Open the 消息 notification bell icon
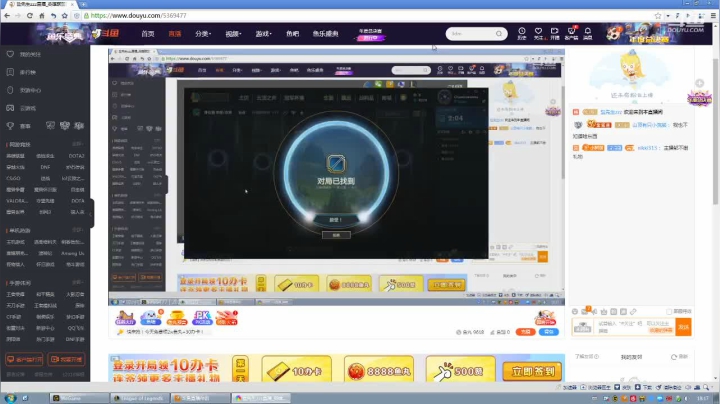This screenshot has width=720, height=404. [x=588, y=33]
